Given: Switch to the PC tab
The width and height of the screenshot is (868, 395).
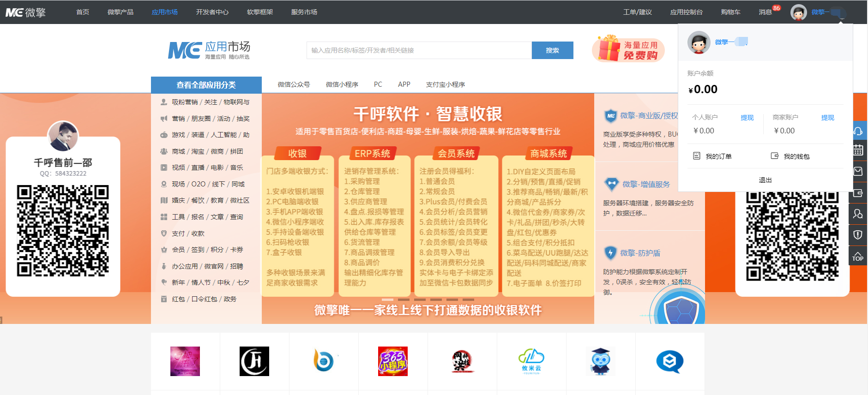Looking at the screenshot, I should coord(378,84).
